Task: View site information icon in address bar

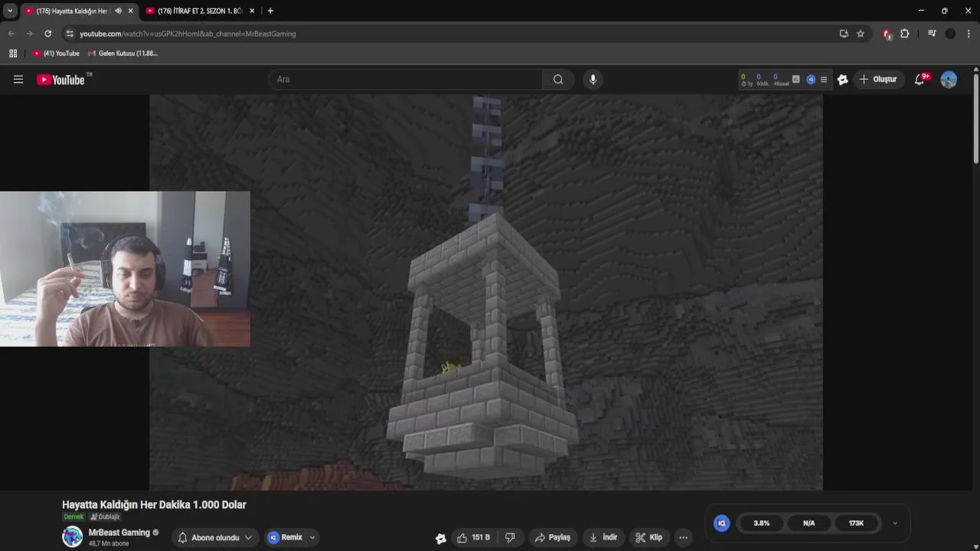Action: click(x=70, y=34)
